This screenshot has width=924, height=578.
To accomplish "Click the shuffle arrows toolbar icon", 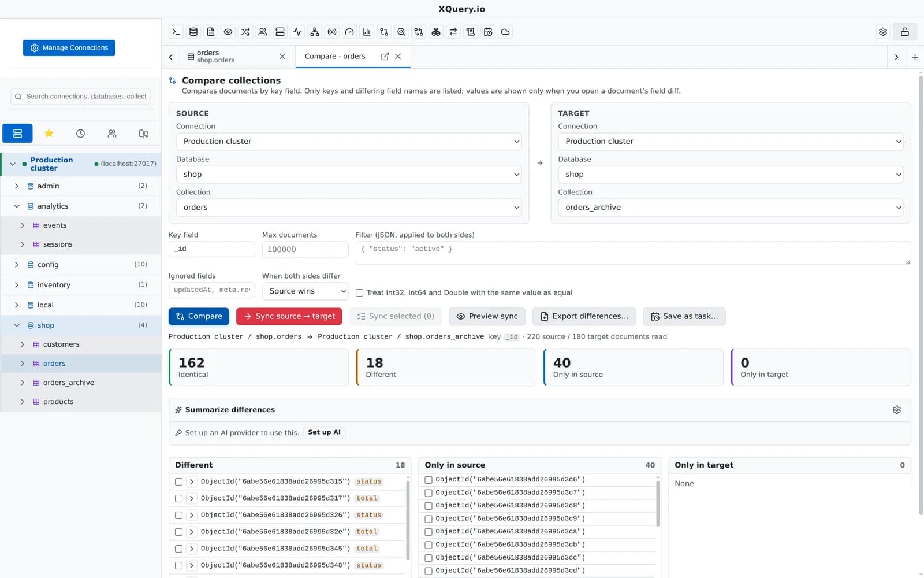I will [245, 32].
